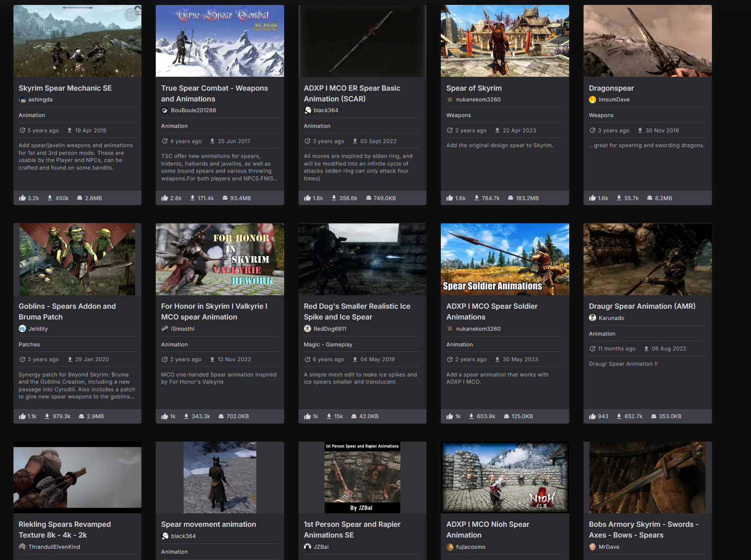Viewport: 751px width, 560px height.
Task: Visit author ashingda's profile link
Action: coord(40,100)
